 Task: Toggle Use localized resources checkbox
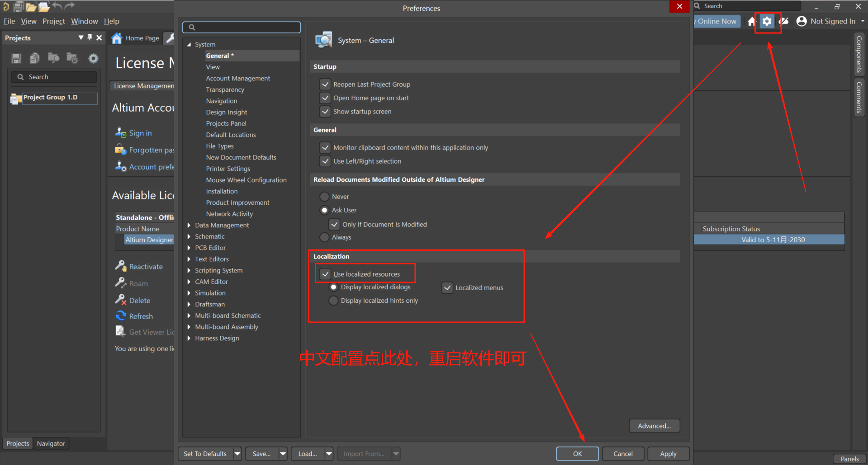325,274
